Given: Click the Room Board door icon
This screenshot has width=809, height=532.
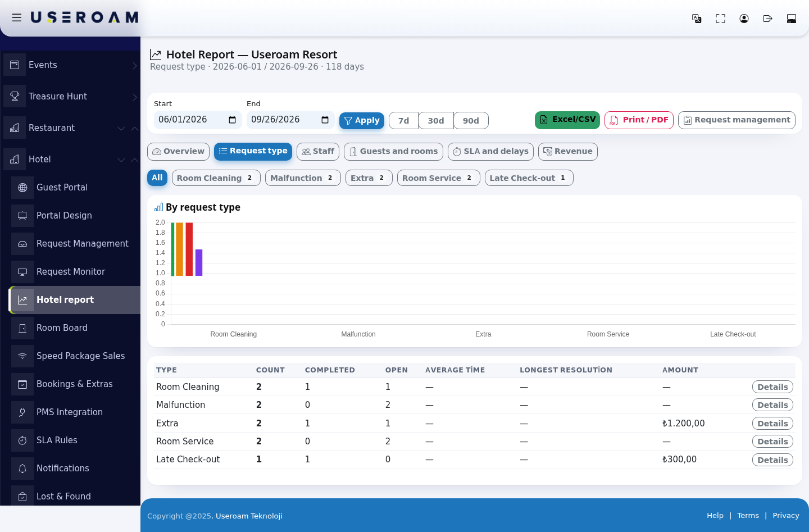Looking at the screenshot, I should pyautogui.click(x=22, y=328).
